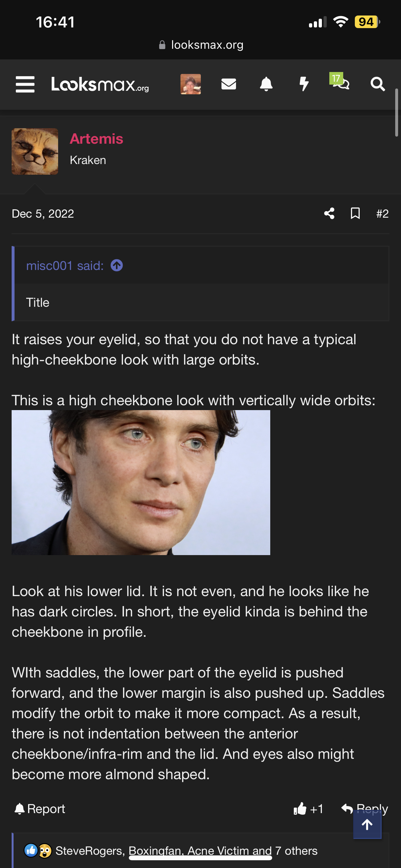Open the 'misc001 said:' quote source
The height and width of the screenshot is (868, 401).
[65, 266]
